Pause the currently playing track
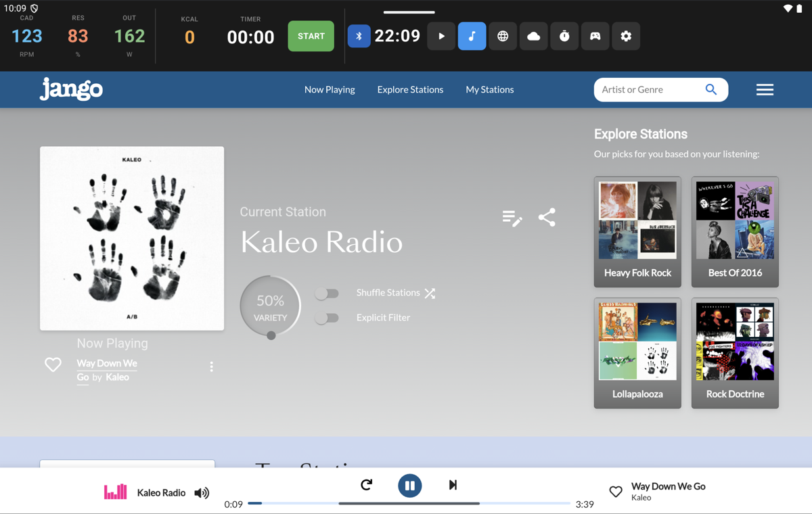Screen dimensions: 812x514 (409, 485)
